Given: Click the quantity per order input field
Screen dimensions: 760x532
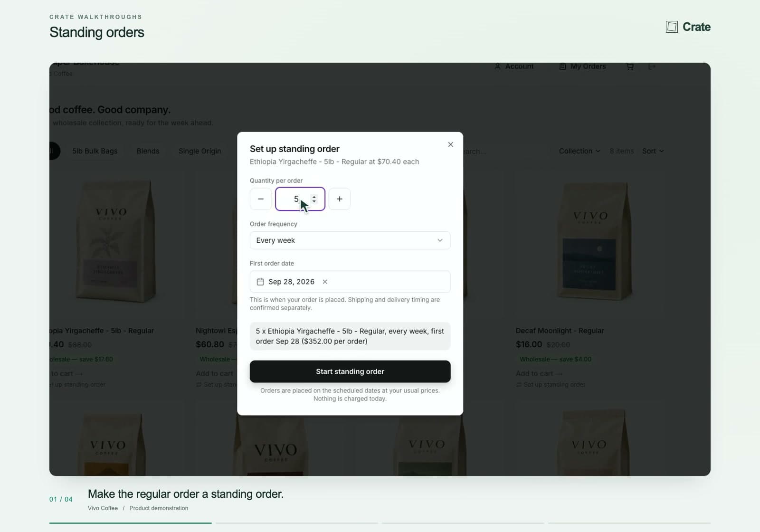Looking at the screenshot, I should tap(300, 199).
